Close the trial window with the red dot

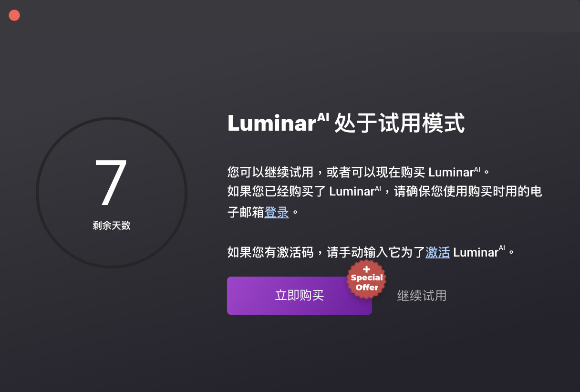[x=14, y=15]
